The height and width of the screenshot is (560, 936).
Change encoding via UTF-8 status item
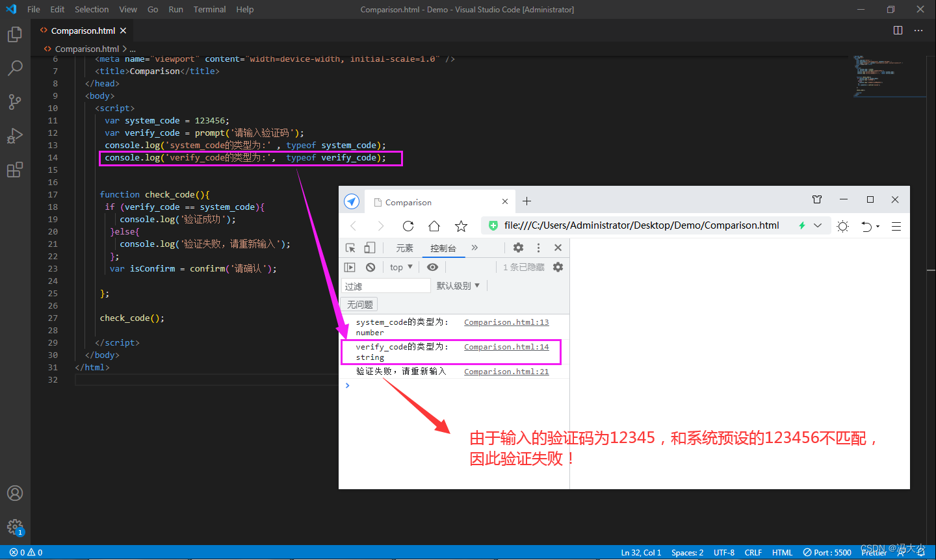(724, 553)
